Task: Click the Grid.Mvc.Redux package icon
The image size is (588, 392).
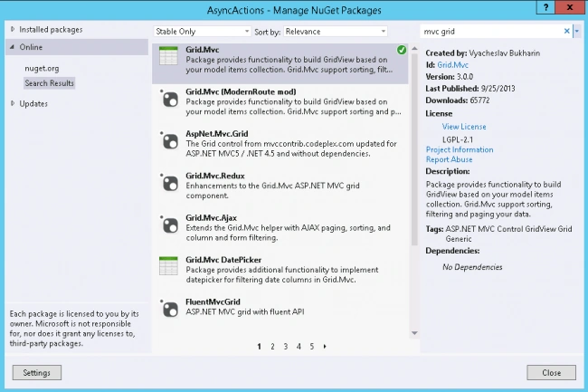Action: (x=169, y=183)
